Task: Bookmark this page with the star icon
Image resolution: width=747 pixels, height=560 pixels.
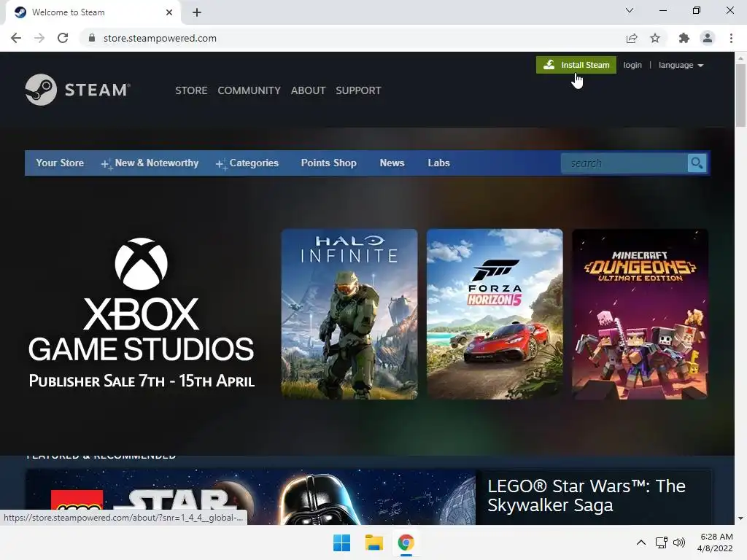Action: [x=655, y=38]
